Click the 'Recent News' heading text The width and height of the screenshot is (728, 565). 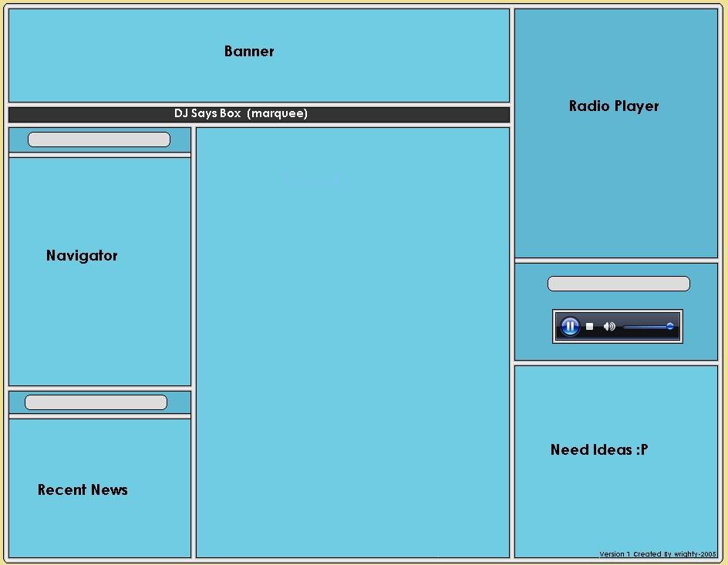(83, 490)
